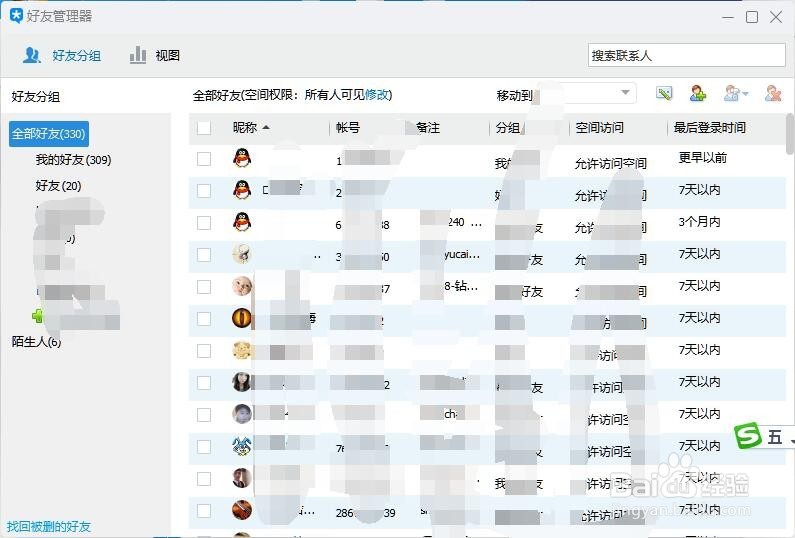795x538 pixels.
Task: Maximize the 好友管理器 window
Action: pos(752,17)
